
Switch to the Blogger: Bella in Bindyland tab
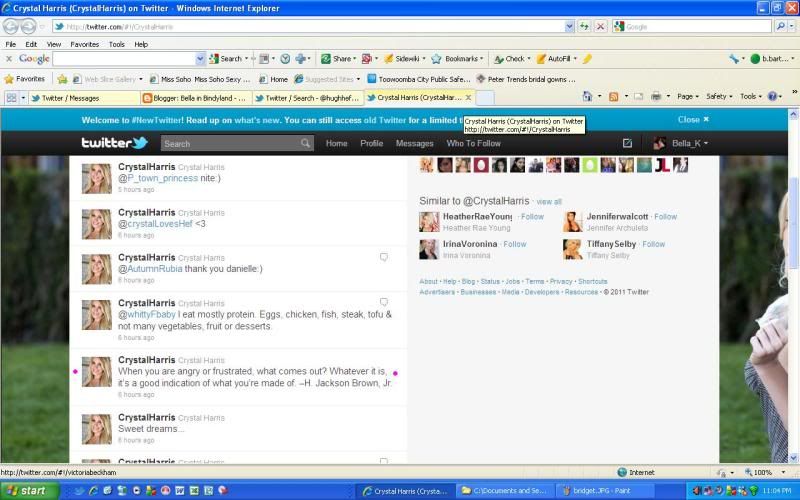click(x=195, y=98)
